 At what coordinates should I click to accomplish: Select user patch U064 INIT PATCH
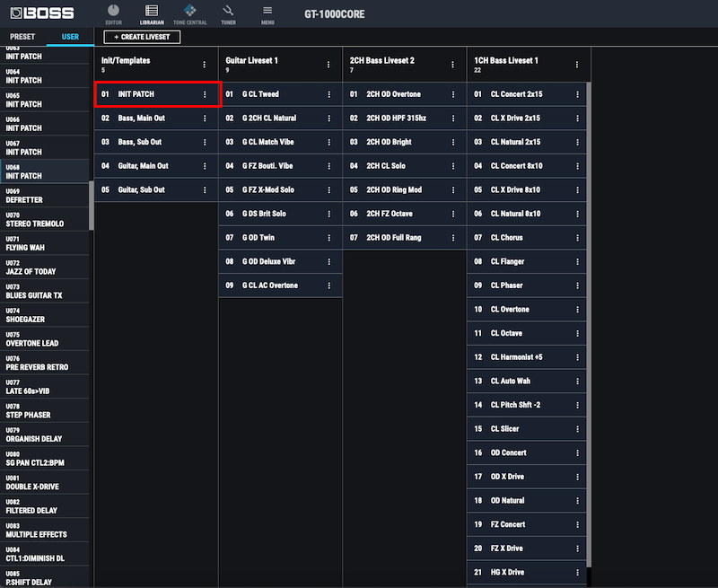(44, 76)
